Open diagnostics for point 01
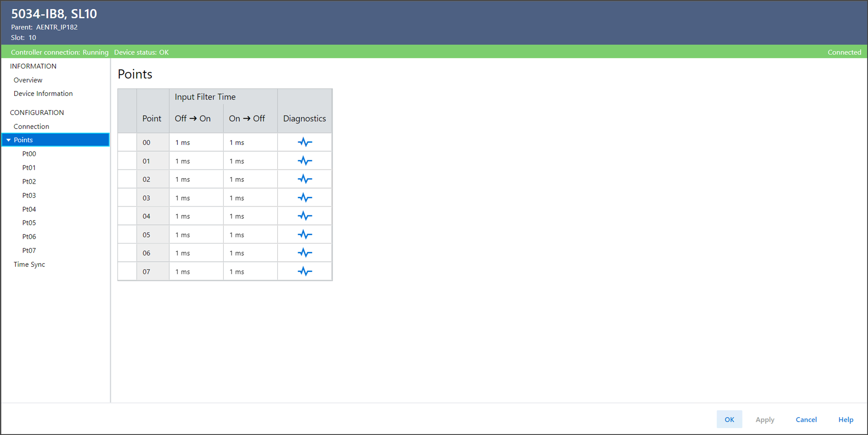Image resolution: width=868 pixels, height=435 pixels. (304, 161)
